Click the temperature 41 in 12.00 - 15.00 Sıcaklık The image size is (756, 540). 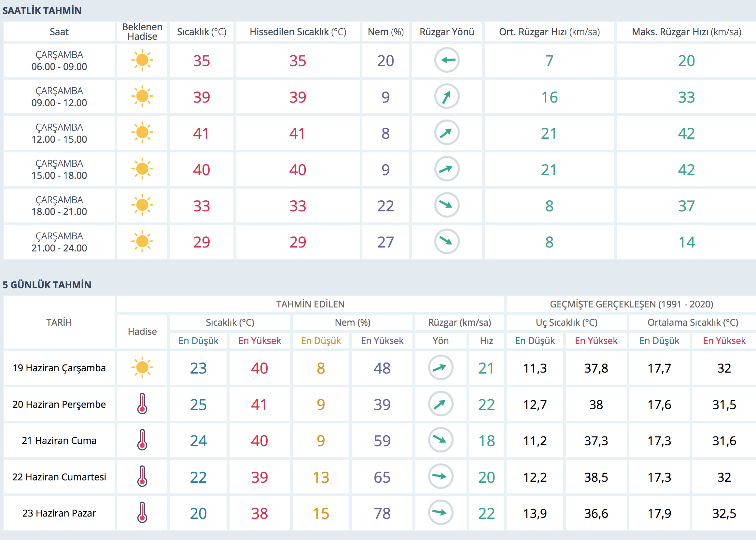[202, 133]
